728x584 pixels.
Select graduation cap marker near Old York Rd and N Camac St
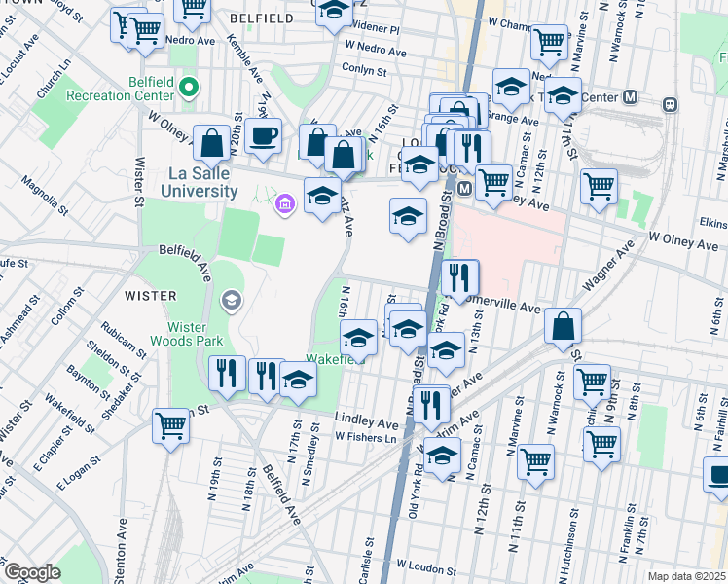(x=443, y=458)
